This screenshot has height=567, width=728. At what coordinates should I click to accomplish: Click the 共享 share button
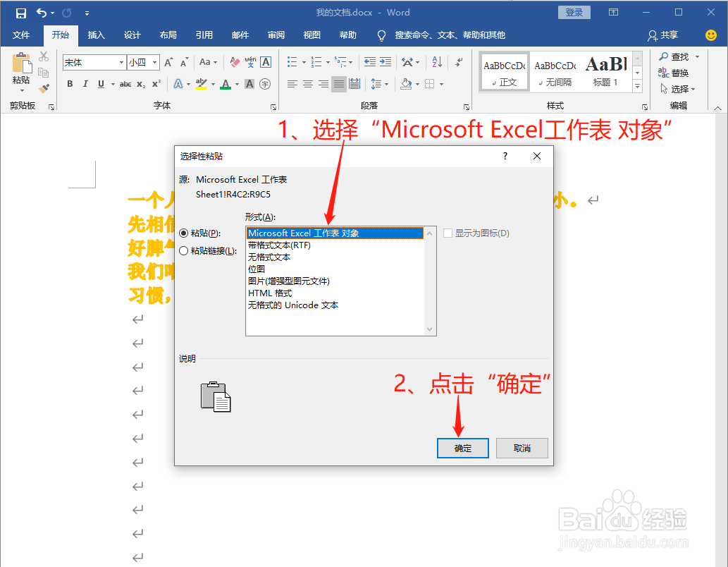tap(663, 35)
